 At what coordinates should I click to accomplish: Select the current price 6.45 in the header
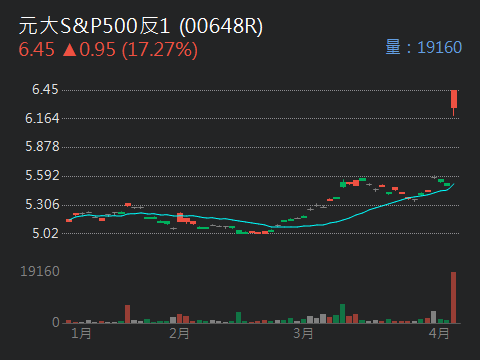36,50
